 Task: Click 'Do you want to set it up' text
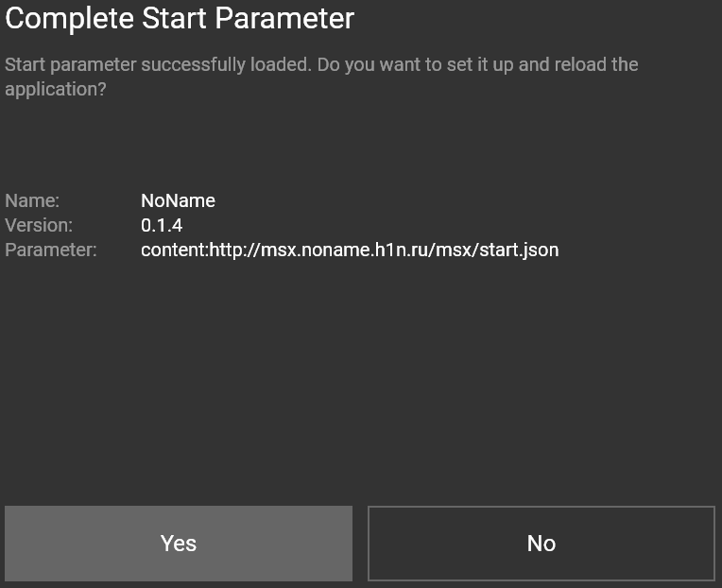coord(415,65)
